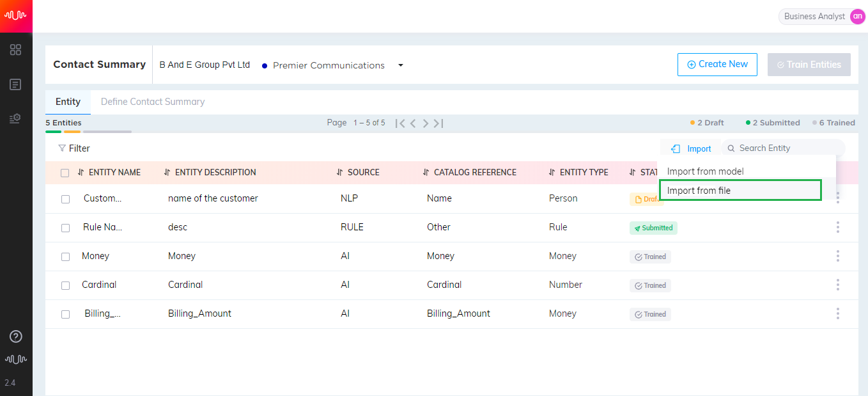Screen dimensions: 868x396
Task: Open the three-dot menu for Billing_Amount row
Action: click(x=837, y=313)
